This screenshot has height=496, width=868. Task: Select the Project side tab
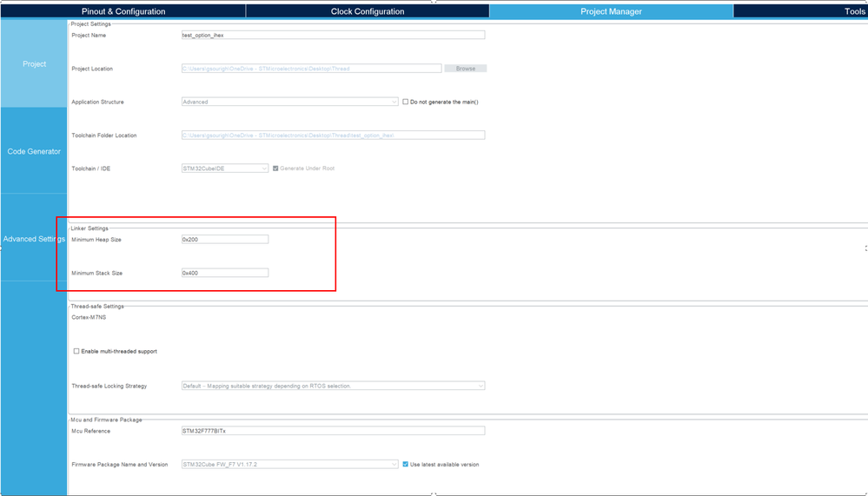(34, 63)
